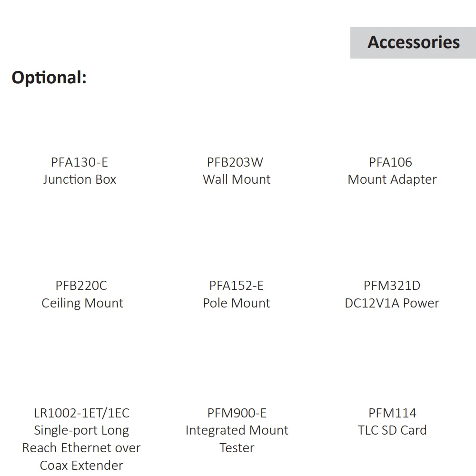Screen dimensions: 476x476
Task: Select the PFA130-E model number
Action: coord(79,162)
